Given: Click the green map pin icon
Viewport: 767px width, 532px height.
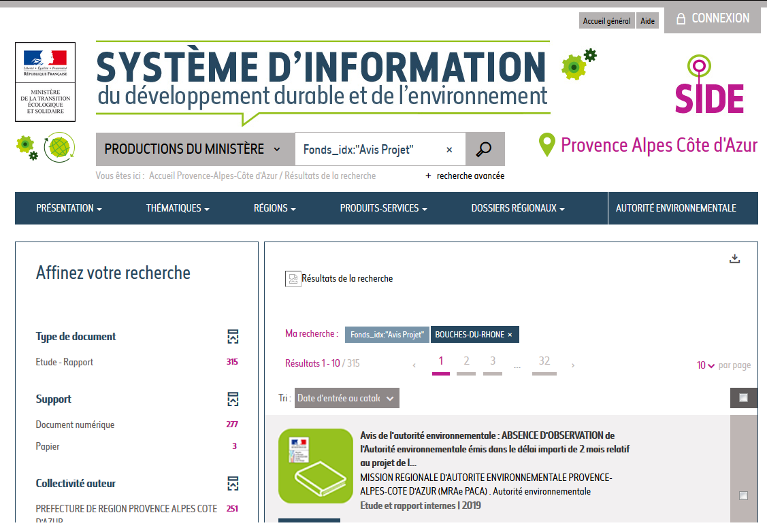Looking at the screenshot, I should coord(547,145).
